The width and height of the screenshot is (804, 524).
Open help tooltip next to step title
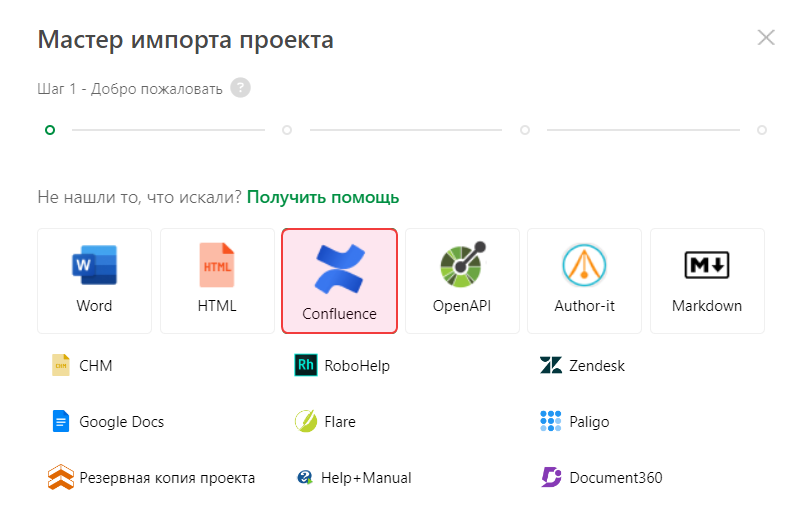coord(240,88)
